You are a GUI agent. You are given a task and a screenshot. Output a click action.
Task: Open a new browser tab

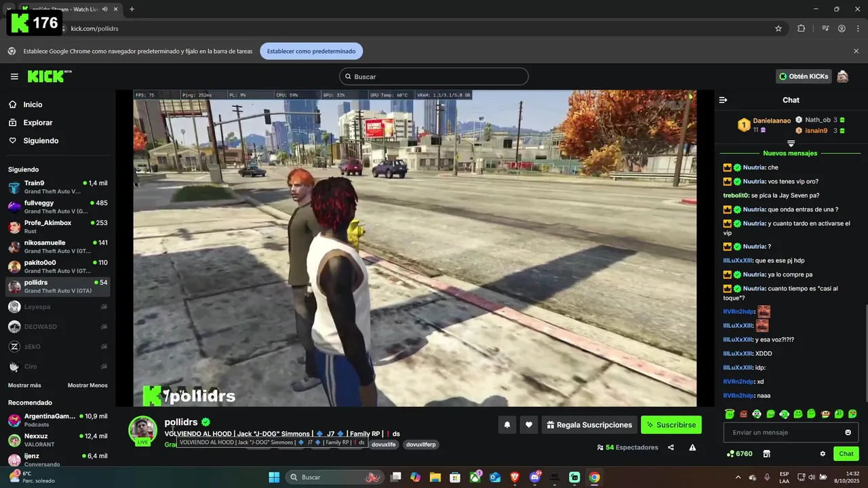pos(132,9)
